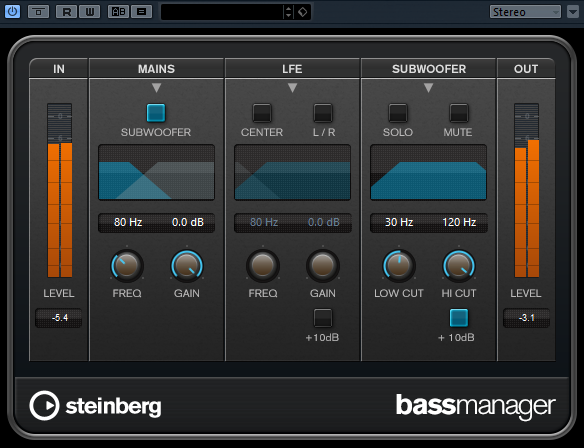This screenshot has height=448, width=584.
Task: Enable the LFE +10dB boost button
Action: coord(323,318)
